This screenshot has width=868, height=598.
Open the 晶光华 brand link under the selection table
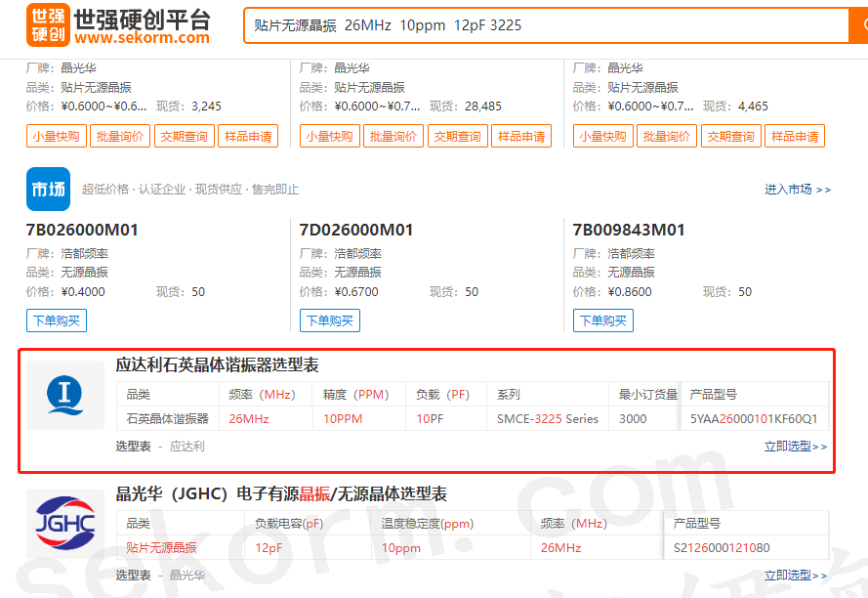point(187,576)
